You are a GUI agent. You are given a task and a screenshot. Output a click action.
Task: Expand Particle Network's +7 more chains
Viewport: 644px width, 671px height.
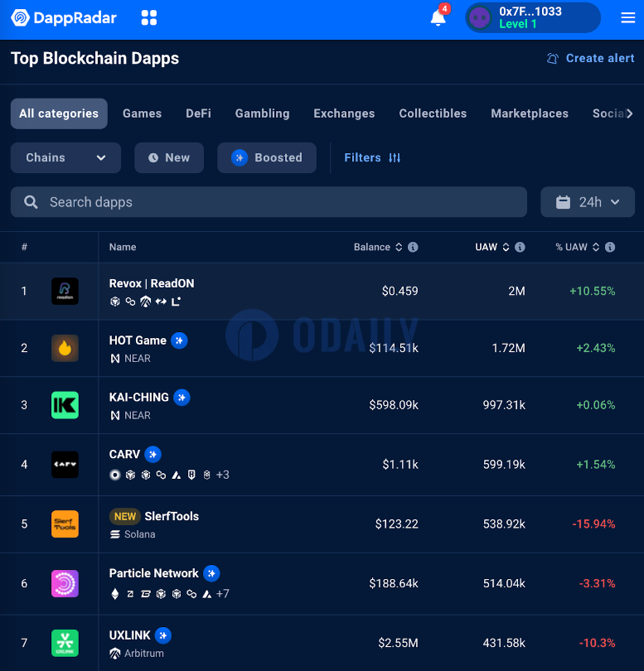tap(223, 594)
